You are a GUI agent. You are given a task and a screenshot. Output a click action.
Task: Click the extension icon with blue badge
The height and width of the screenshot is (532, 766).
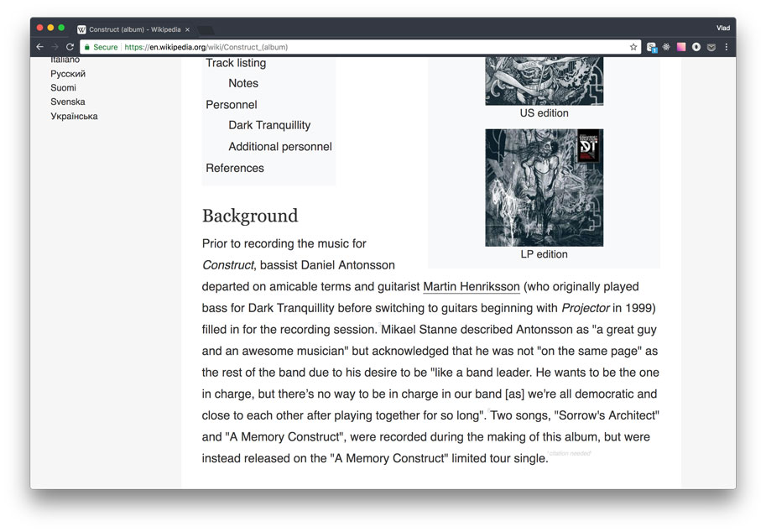tap(652, 47)
